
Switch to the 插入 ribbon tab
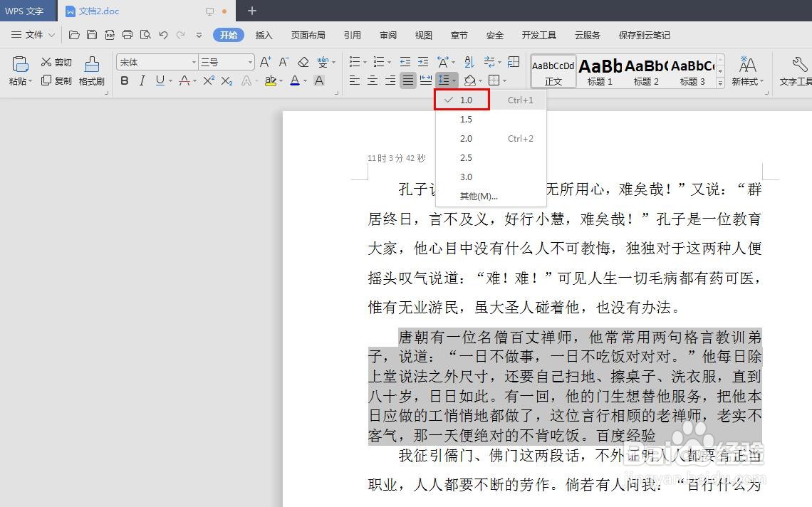pyautogui.click(x=264, y=35)
